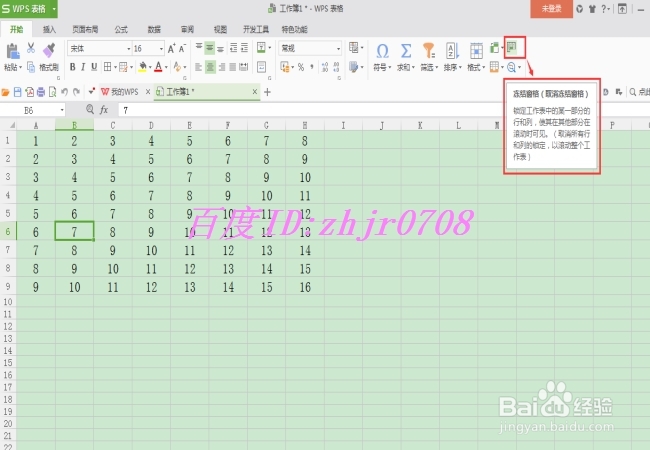The height and width of the screenshot is (450, 650).
Task: Click the Redo arrow in quick toolbar
Action: (76, 92)
